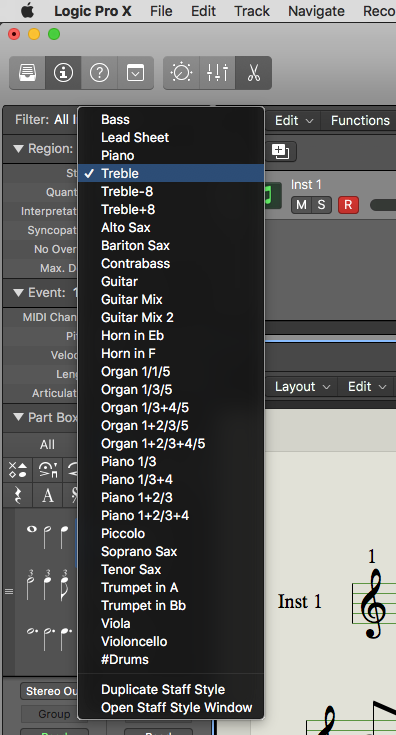Viewport: 396px width, 735px height.
Task: Toggle the Editors scissors icon
Action: [254, 73]
